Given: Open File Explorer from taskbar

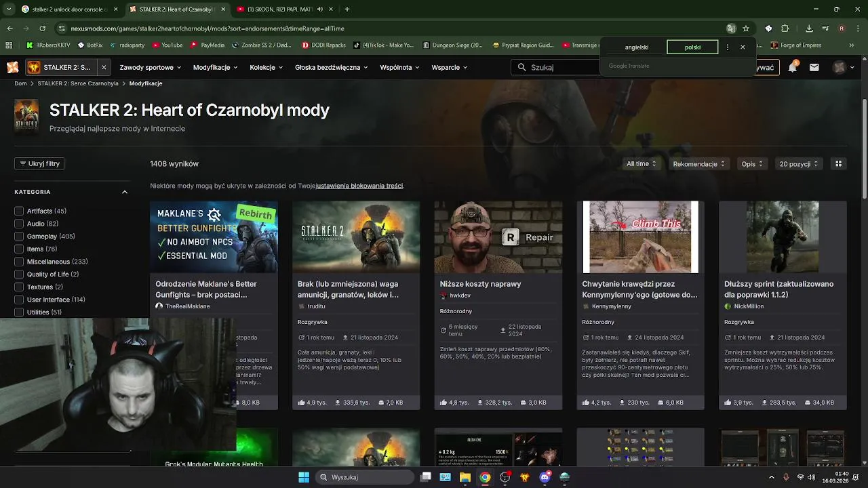Looking at the screenshot, I should 465,477.
